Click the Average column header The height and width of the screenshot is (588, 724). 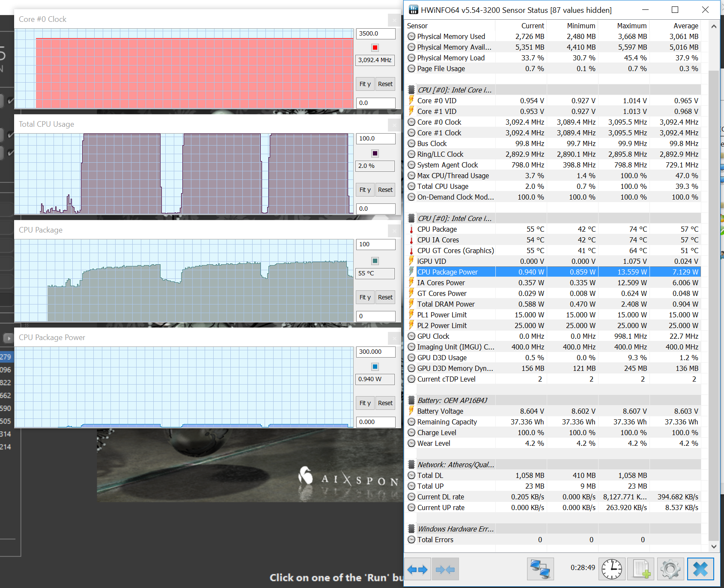coord(675,26)
